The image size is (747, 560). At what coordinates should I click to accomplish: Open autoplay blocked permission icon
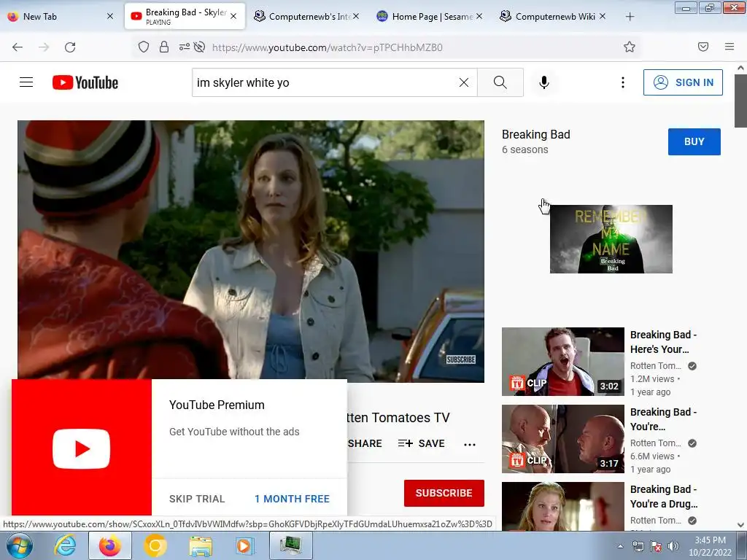point(200,47)
